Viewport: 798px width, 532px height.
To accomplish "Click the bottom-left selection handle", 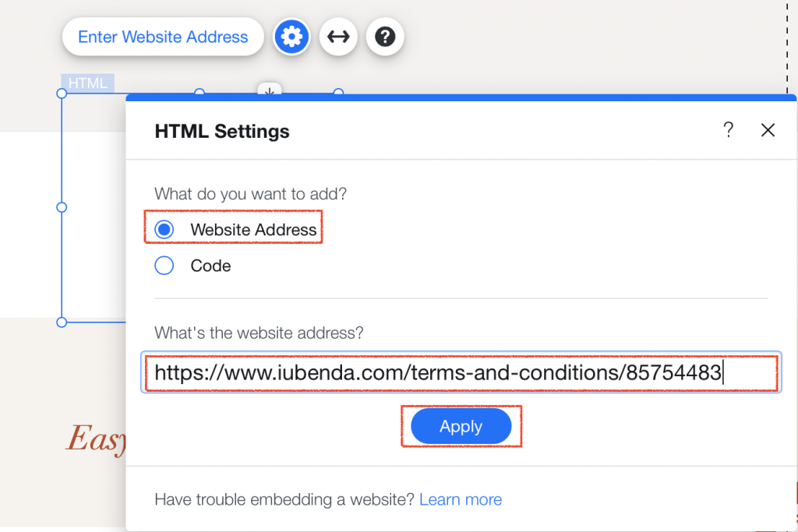I will (x=61, y=322).
